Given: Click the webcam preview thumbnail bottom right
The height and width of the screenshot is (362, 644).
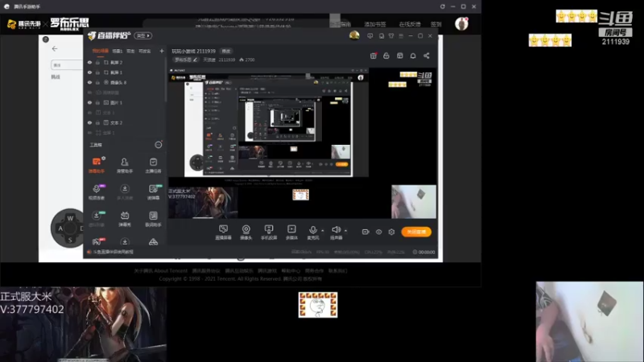Looking at the screenshot, I should pos(589,321).
